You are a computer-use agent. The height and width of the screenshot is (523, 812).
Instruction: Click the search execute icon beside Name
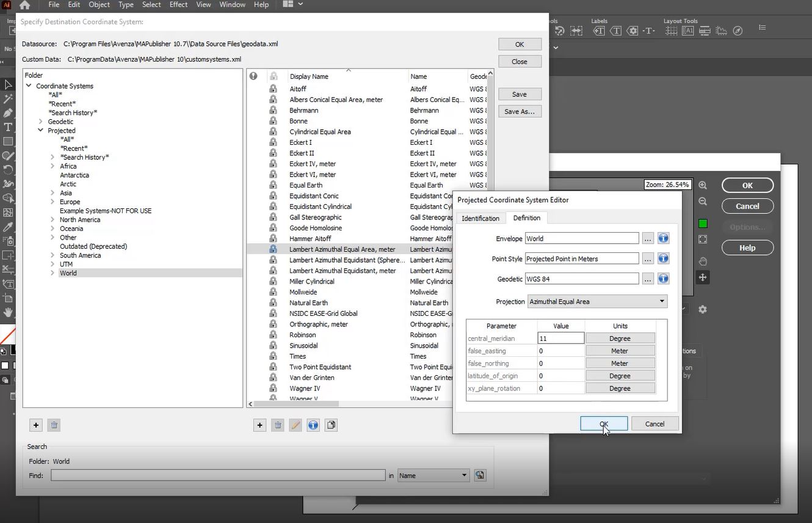480,475
